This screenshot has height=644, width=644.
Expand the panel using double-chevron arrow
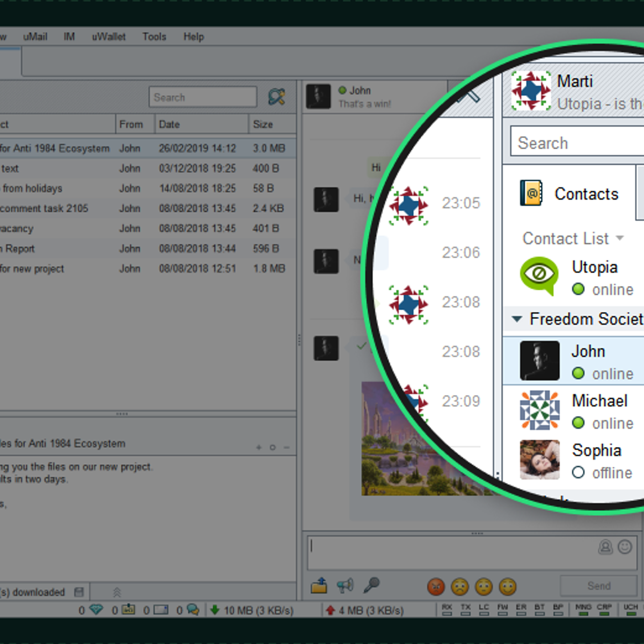coord(117,592)
